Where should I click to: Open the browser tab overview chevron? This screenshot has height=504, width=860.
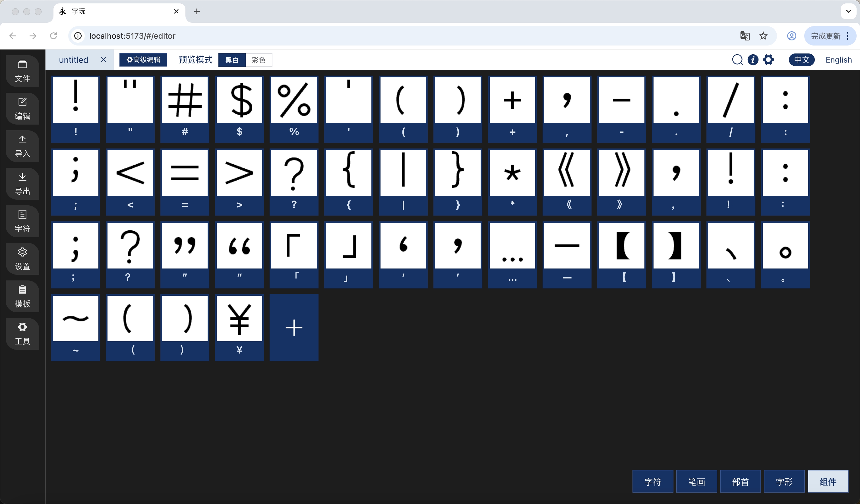pyautogui.click(x=848, y=11)
